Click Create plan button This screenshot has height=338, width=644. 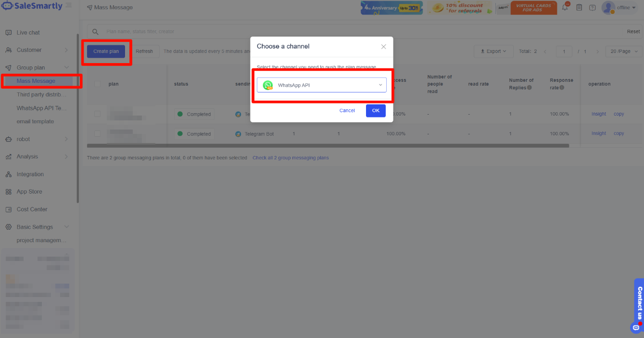click(x=106, y=52)
